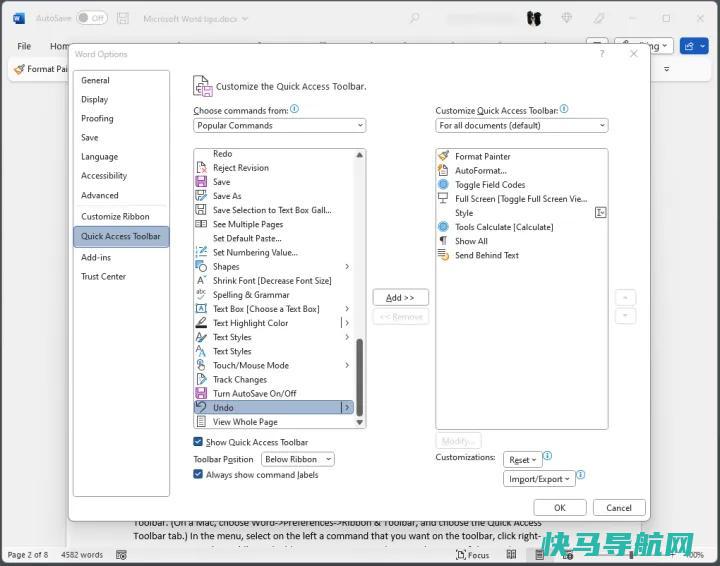Image resolution: width=720 pixels, height=566 pixels.
Task: Click OK to confirm Word Options
Action: pyautogui.click(x=560, y=508)
